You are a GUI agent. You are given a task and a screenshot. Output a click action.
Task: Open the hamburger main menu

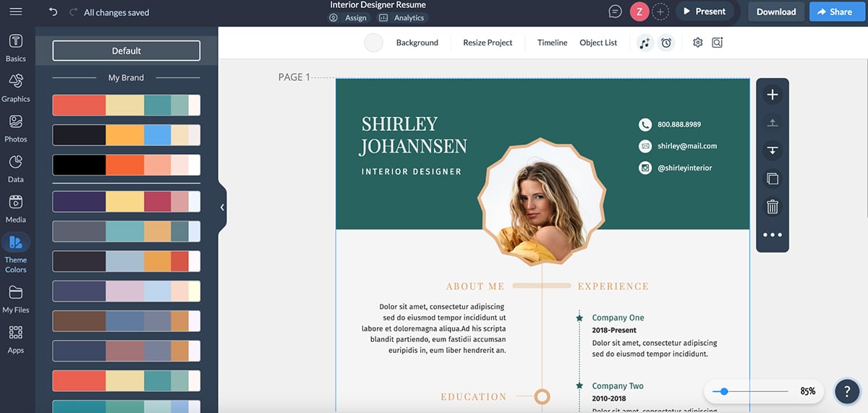pos(15,12)
